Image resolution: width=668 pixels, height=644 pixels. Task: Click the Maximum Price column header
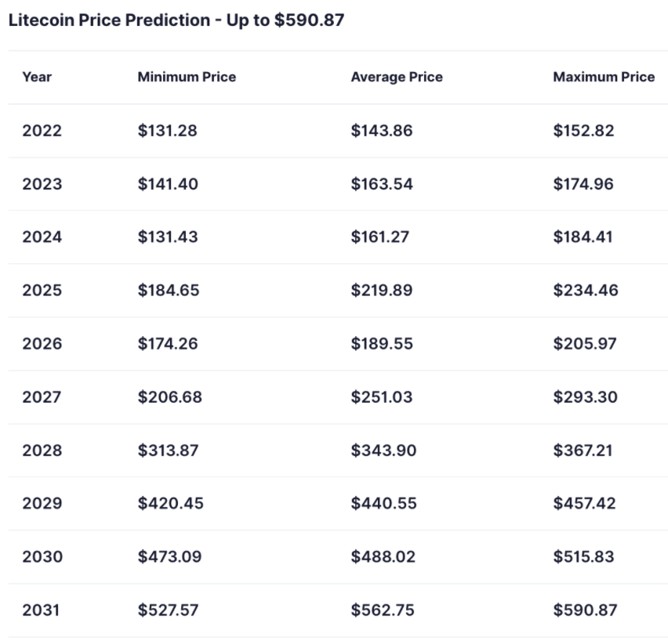pos(604,77)
